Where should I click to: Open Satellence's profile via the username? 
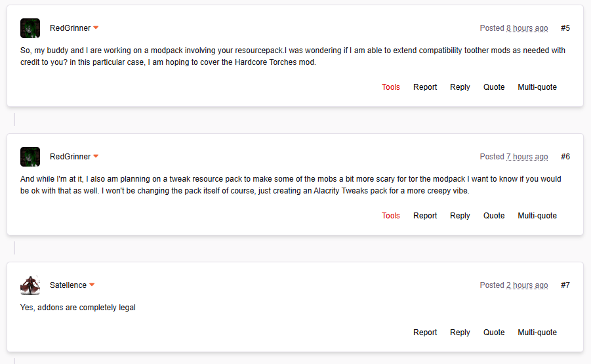(x=68, y=285)
